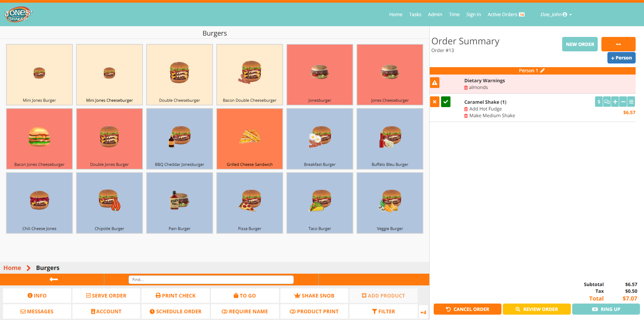Open the Info button
644x320 pixels.
(x=37, y=295)
